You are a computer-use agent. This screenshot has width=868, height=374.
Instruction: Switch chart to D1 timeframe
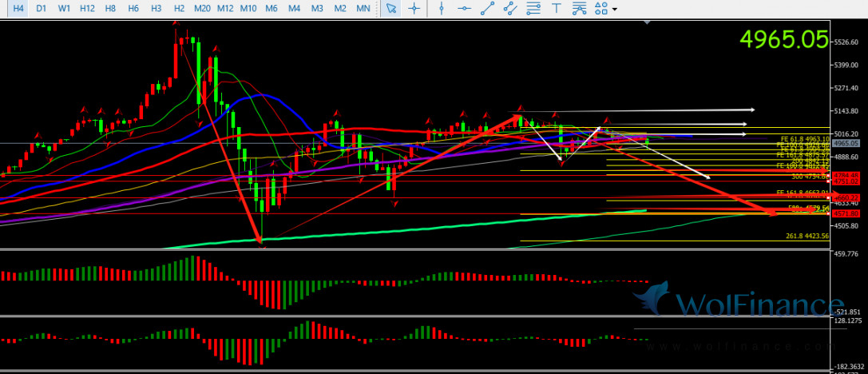(41, 8)
